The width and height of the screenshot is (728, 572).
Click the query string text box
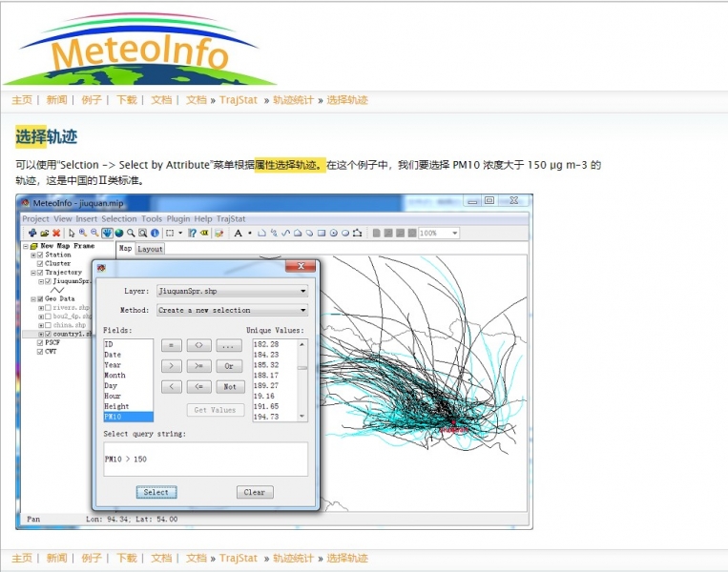(205, 459)
